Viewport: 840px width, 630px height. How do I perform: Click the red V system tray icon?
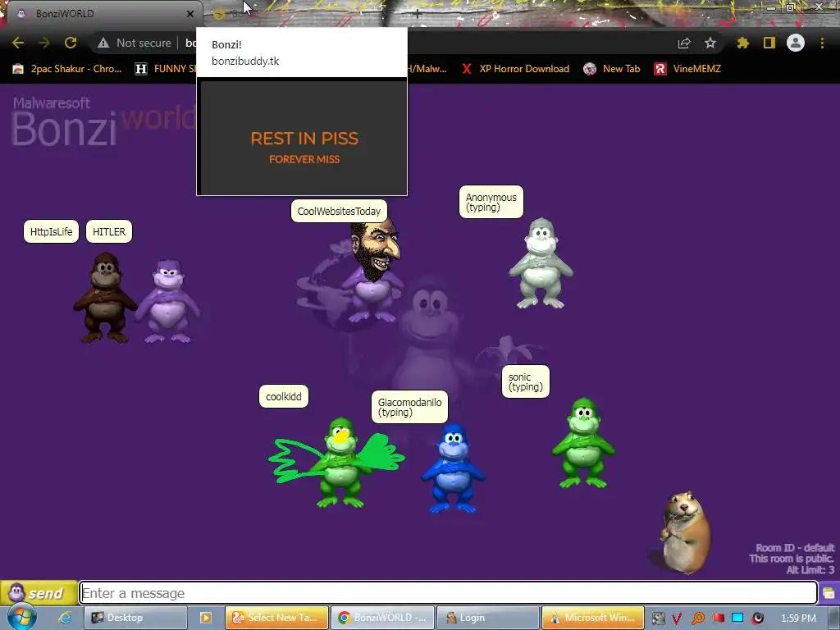point(677,619)
